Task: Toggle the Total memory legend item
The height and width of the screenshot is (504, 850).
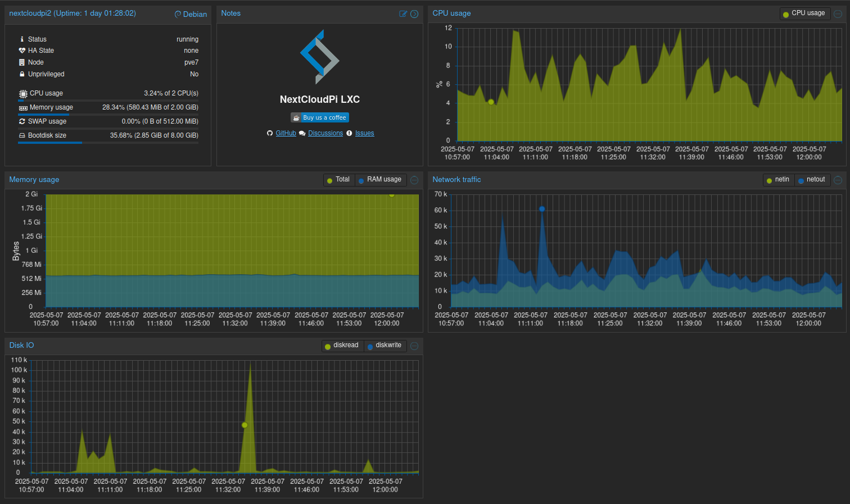Action: (x=338, y=180)
